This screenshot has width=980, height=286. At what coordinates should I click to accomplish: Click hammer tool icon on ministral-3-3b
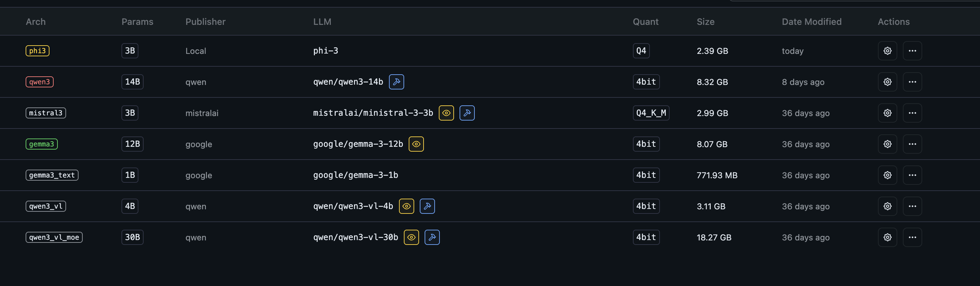point(467,113)
